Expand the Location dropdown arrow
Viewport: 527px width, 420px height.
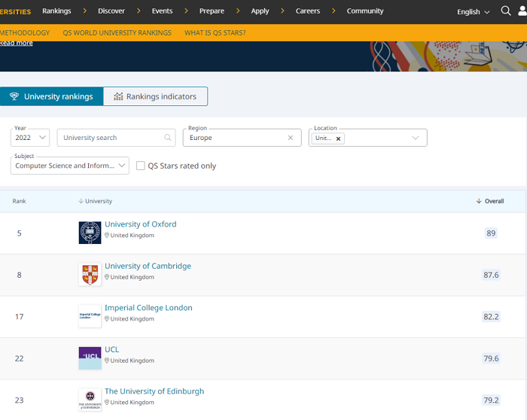(415, 138)
